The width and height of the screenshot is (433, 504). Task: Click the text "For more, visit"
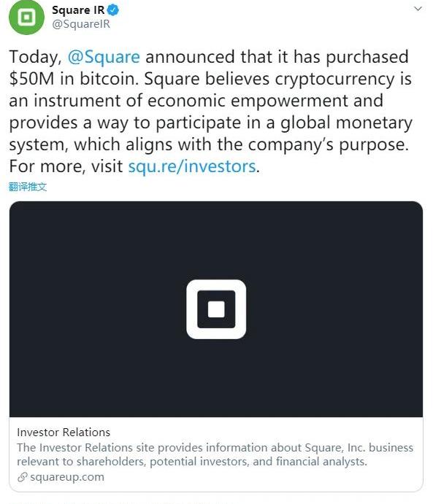(x=66, y=166)
